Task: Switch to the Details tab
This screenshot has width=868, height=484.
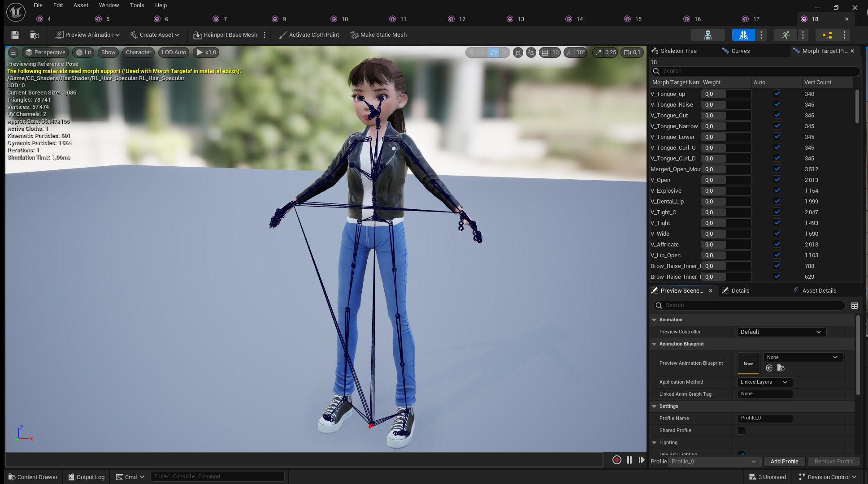Action: pos(740,291)
